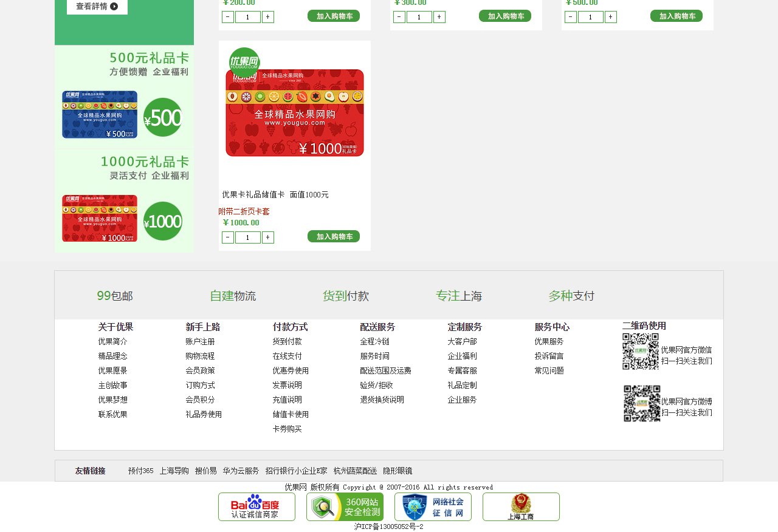Open the 1000 yuan red gift card image
The width and height of the screenshot is (778, 532).
295,112
